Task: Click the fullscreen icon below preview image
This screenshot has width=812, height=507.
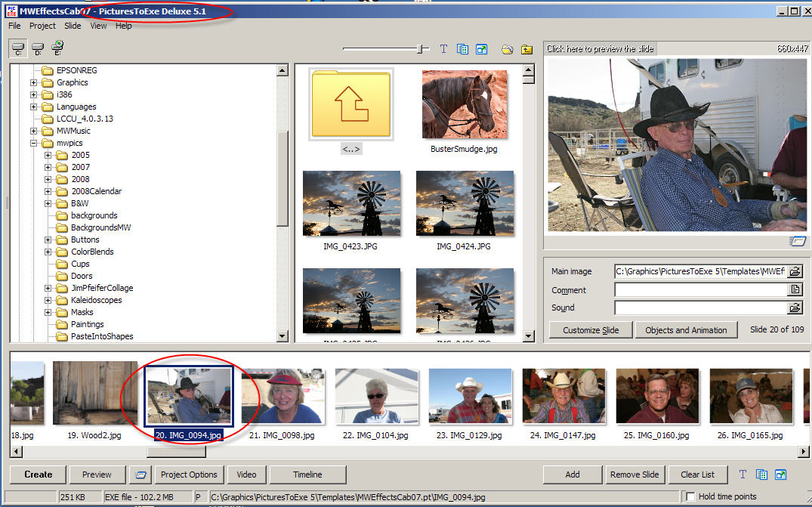Action: tap(798, 241)
